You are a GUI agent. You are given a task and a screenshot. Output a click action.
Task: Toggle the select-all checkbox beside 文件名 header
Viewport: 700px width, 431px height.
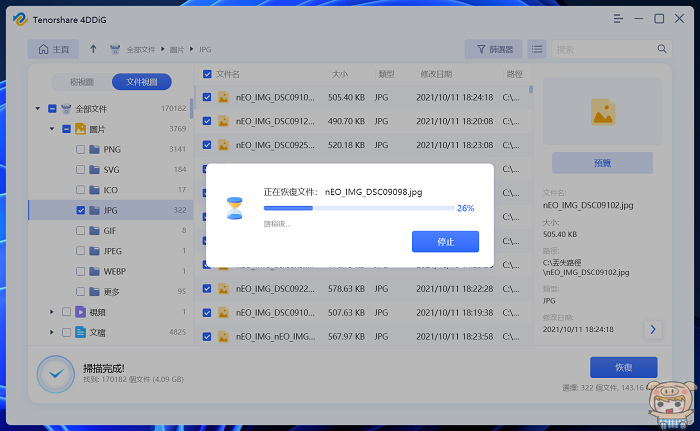207,74
